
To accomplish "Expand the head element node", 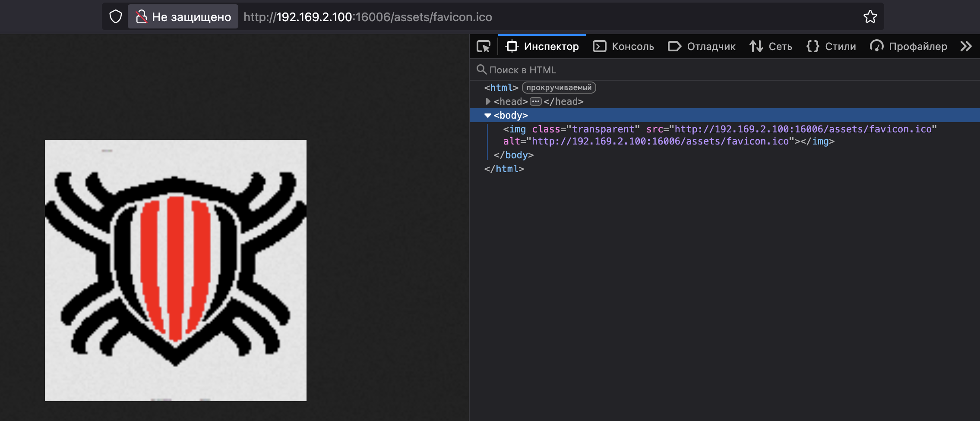I will [x=488, y=101].
